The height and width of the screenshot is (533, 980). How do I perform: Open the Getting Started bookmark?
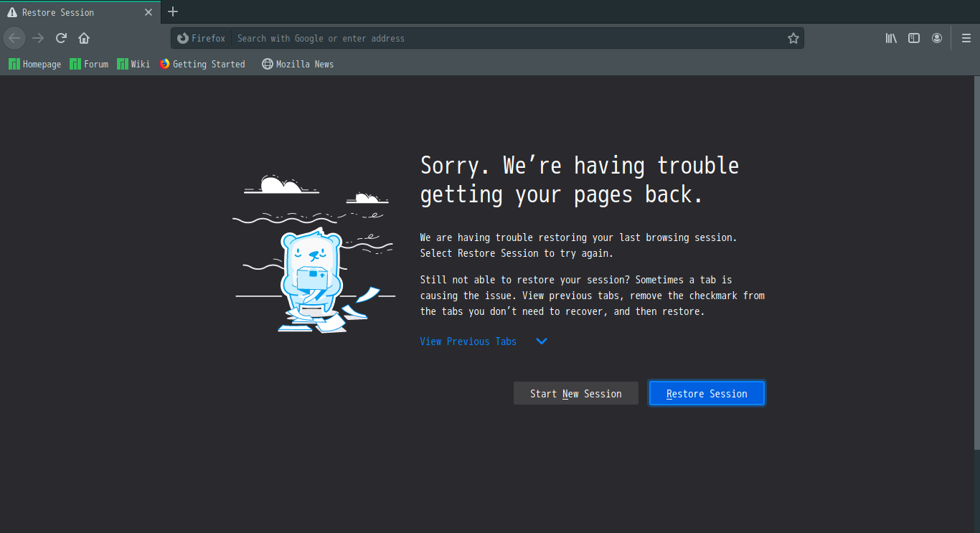pos(202,64)
